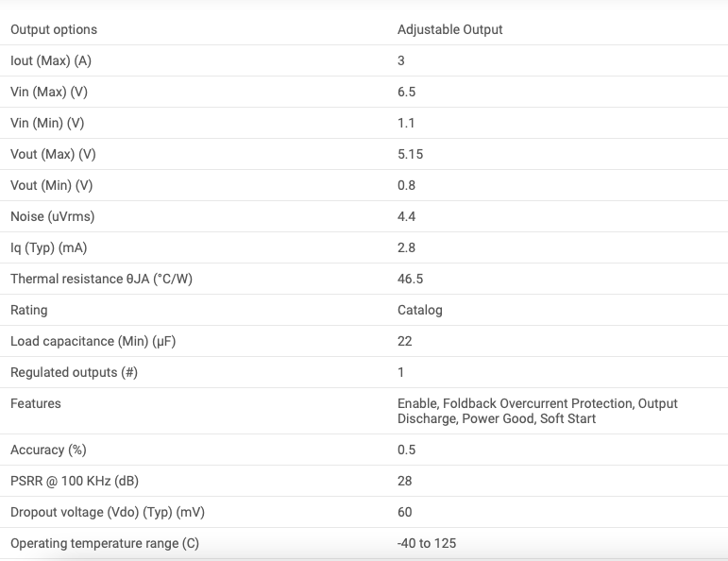Click the Load capacitance (Min) label
This screenshot has width=728, height=561.
pyautogui.click(x=93, y=341)
